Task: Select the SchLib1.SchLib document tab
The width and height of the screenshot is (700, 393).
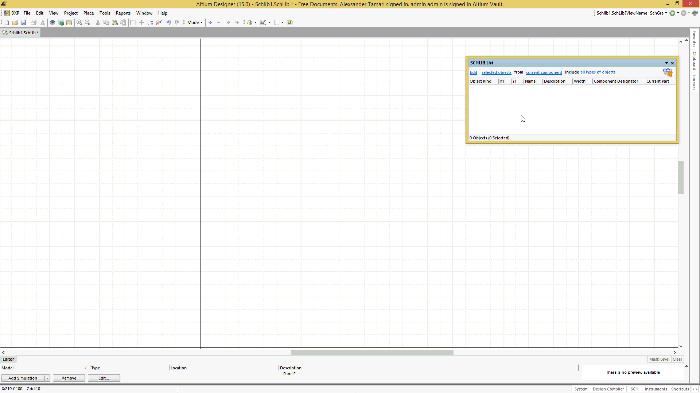Action: coord(20,32)
